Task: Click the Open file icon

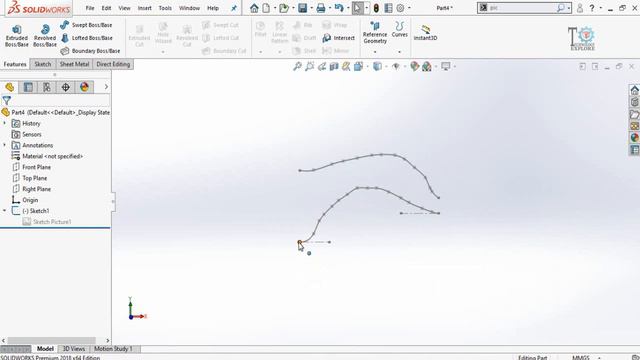Action: pyautogui.click(x=284, y=8)
